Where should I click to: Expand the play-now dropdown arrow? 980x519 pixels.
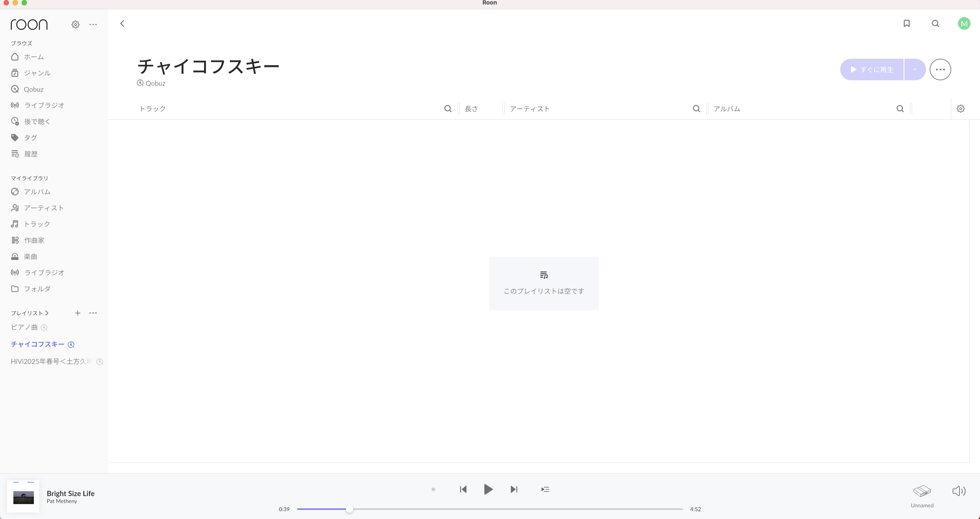click(x=915, y=70)
